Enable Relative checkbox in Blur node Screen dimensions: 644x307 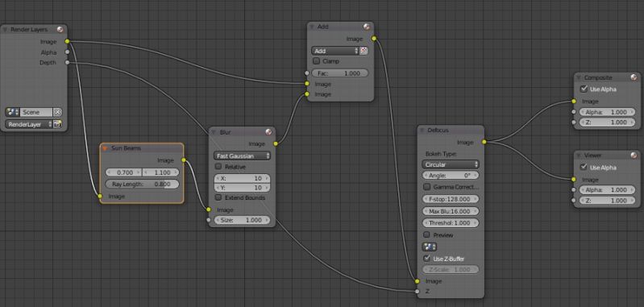218,167
